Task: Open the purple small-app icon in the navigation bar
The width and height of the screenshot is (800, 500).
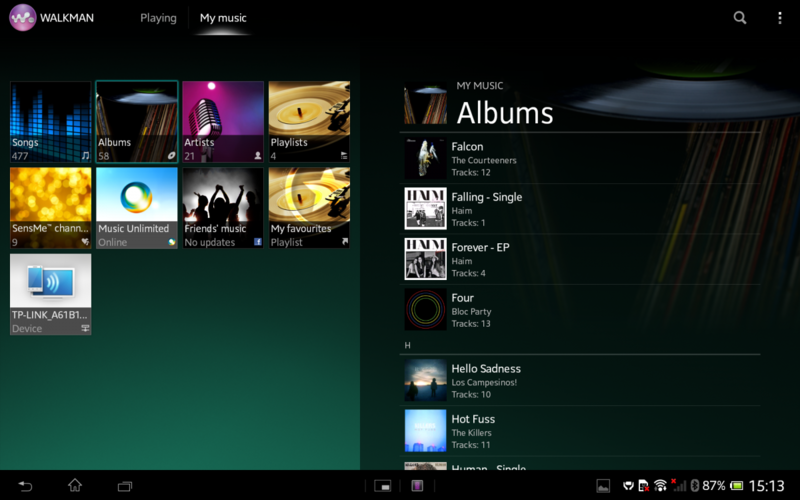Action: tap(417, 486)
